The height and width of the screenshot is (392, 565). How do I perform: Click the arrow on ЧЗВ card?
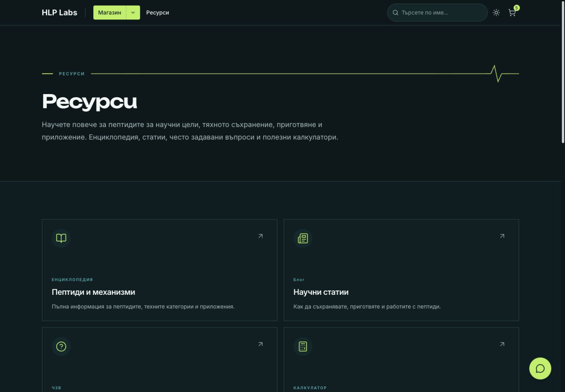pyautogui.click(x=261, y=344)
